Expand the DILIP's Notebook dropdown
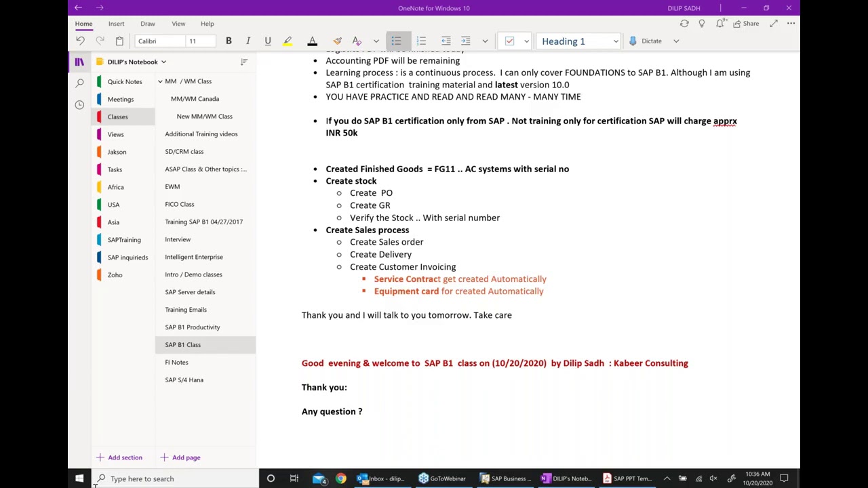The image size is (868, 488). [136, 62]
